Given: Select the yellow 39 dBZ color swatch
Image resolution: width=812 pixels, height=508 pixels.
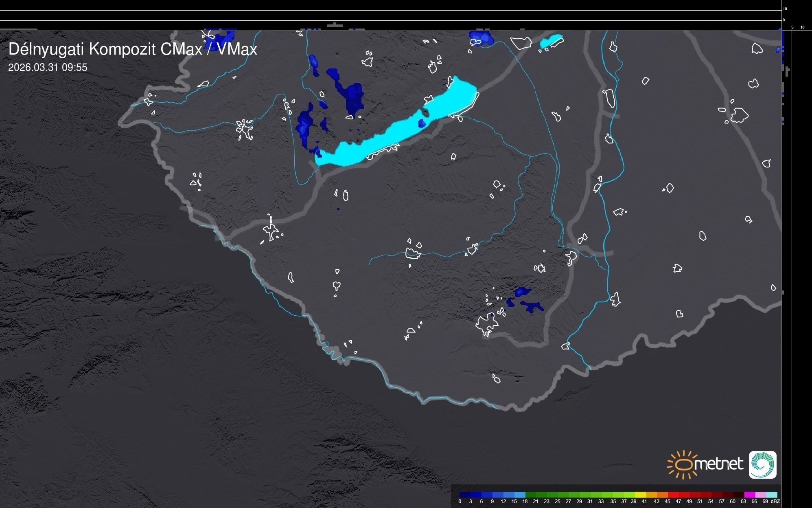Looking at the screenshot, I should (640, 495).
